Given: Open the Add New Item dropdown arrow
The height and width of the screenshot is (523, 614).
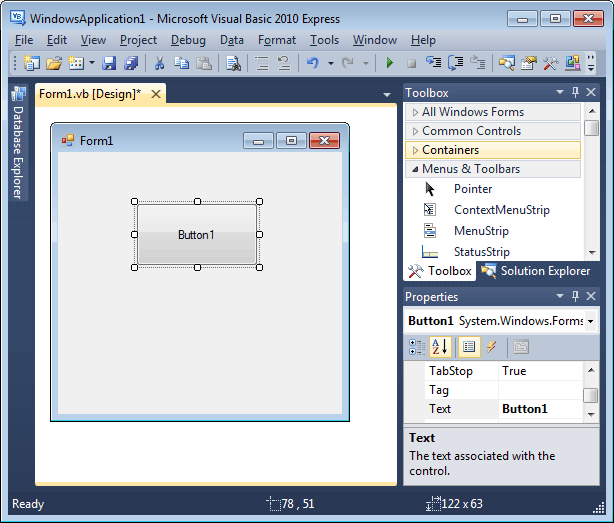Looking at the screenshot, I should [92, 63].
